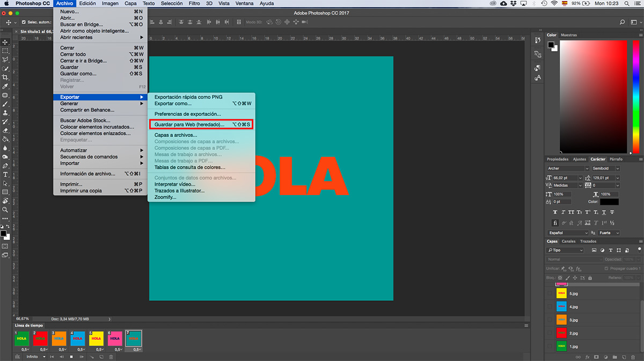Activate the Zoom tool
Viewport: 644px width, 361px height.
5,210
